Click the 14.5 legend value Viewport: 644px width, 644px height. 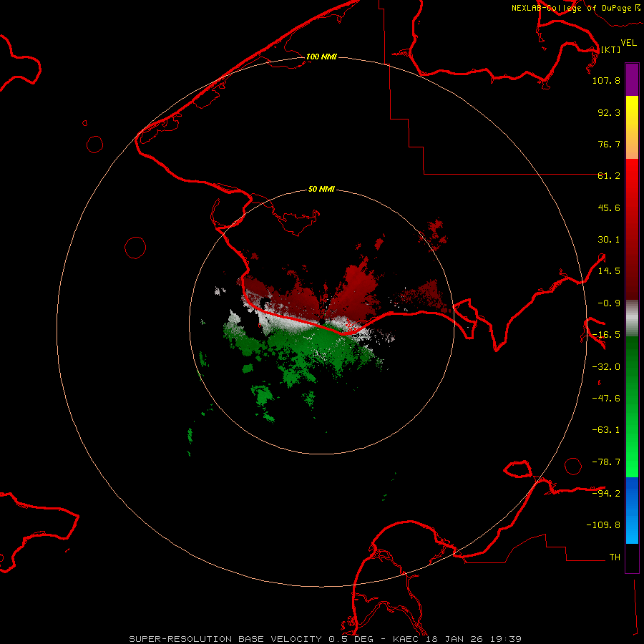[x=609, y=271]
